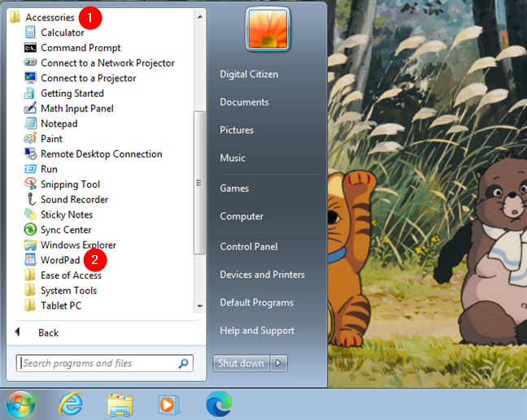
Task: Click the Accessories folder icon
Action: [x=15, y=17]
